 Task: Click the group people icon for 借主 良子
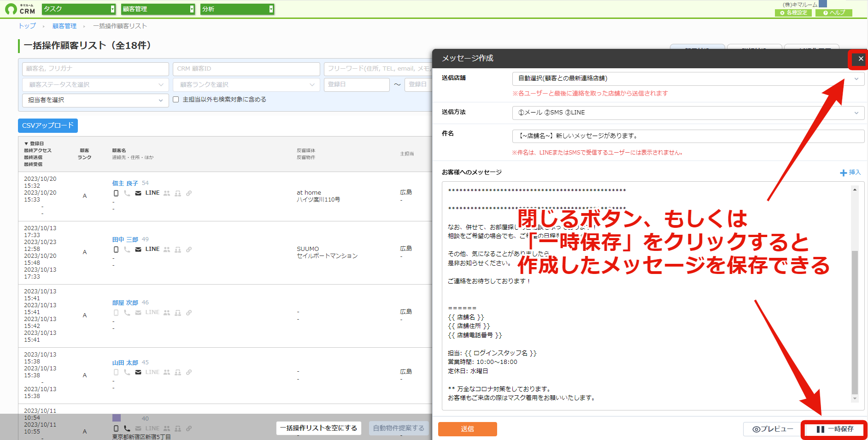[167, 193]
